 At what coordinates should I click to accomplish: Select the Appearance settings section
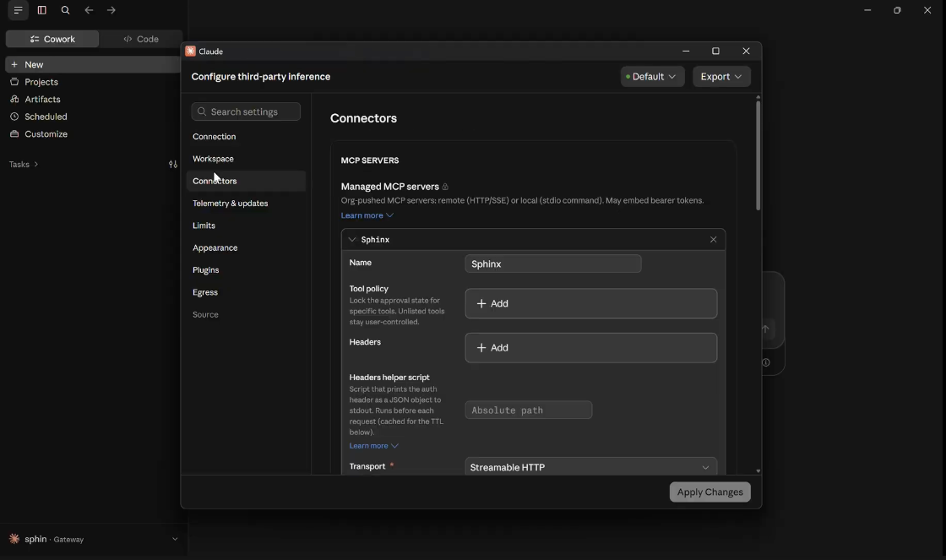click(246, 248)
